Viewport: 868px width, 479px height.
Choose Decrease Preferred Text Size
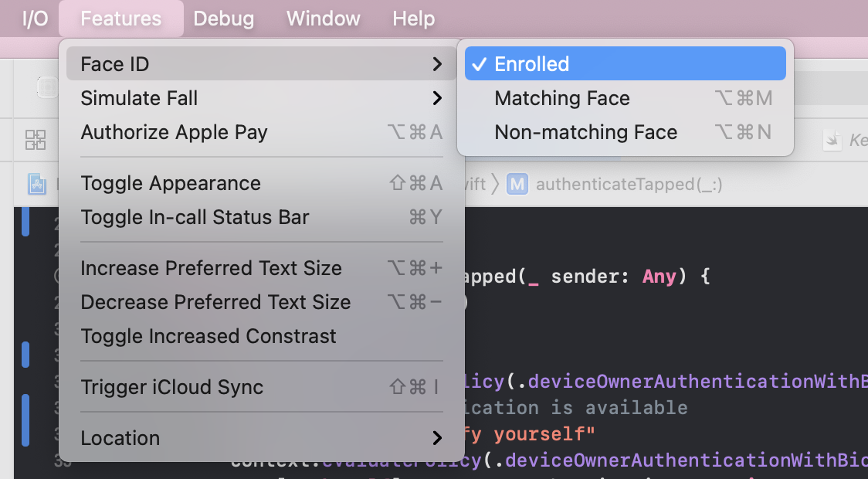coord(262,302)
